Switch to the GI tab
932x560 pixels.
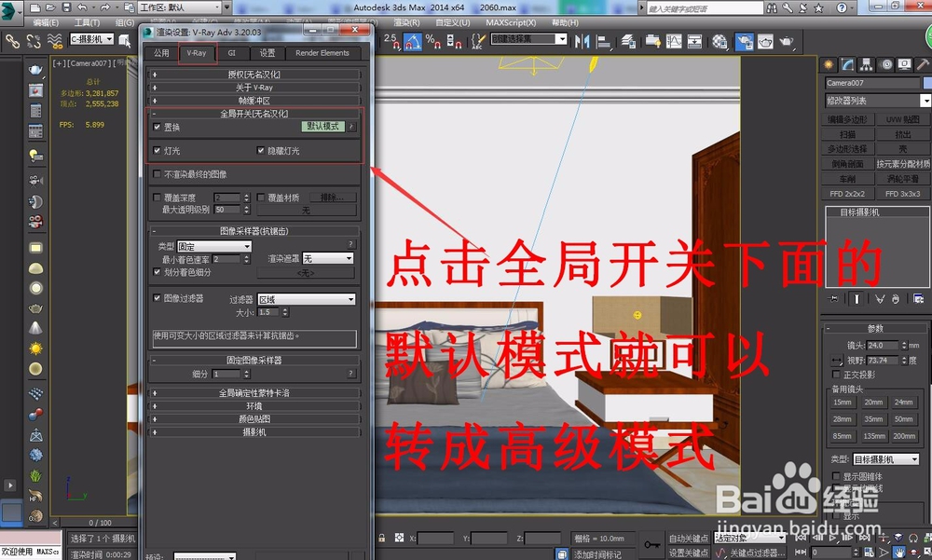point(232,53)
